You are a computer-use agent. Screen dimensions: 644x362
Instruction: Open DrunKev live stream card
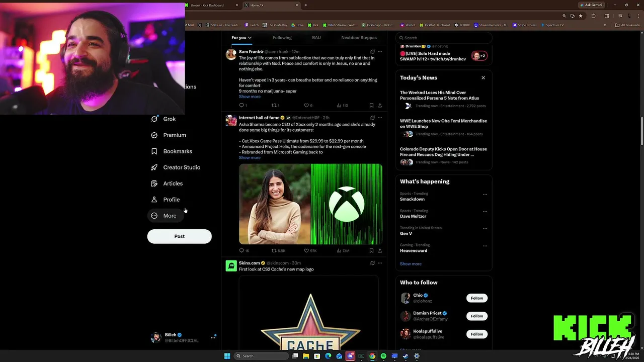click(443, 53)
